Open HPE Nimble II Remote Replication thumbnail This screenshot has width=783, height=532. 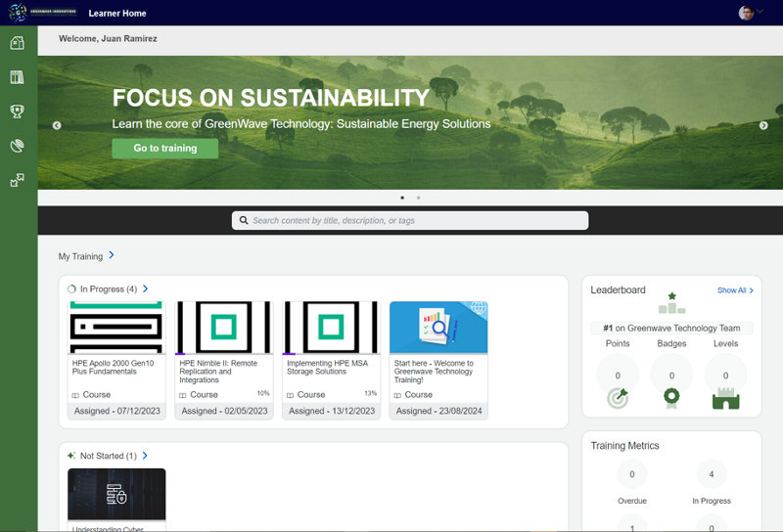point(224,328)
